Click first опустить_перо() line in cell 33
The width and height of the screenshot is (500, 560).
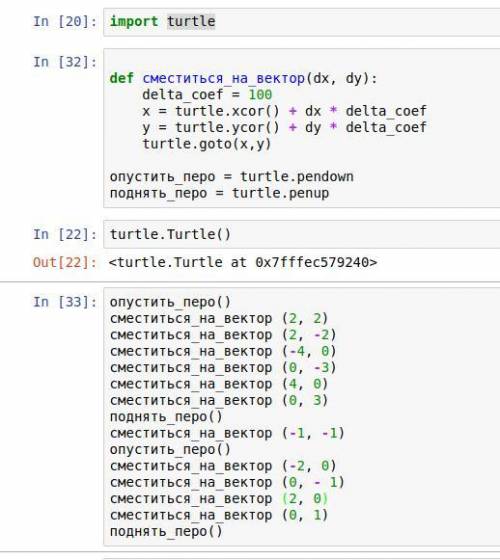170,302
